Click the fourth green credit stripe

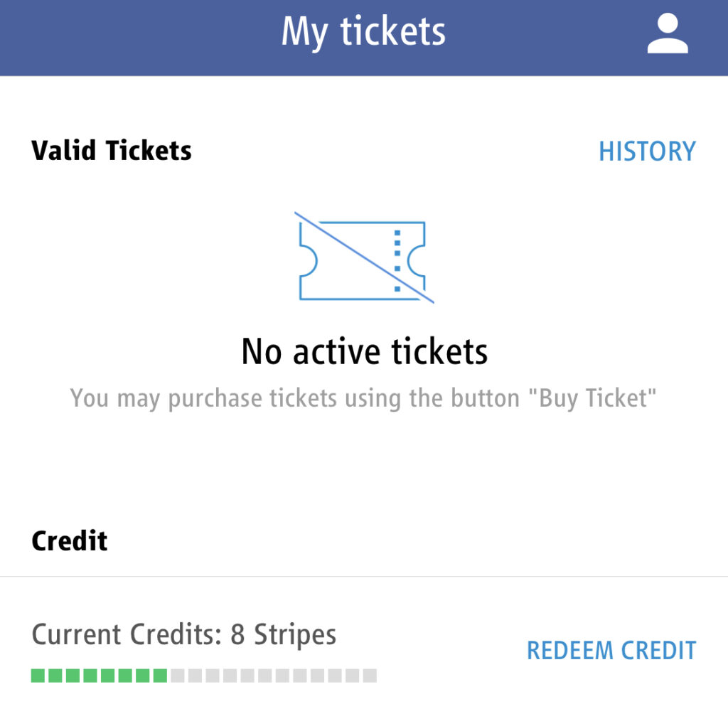click(x=90, y=676)
